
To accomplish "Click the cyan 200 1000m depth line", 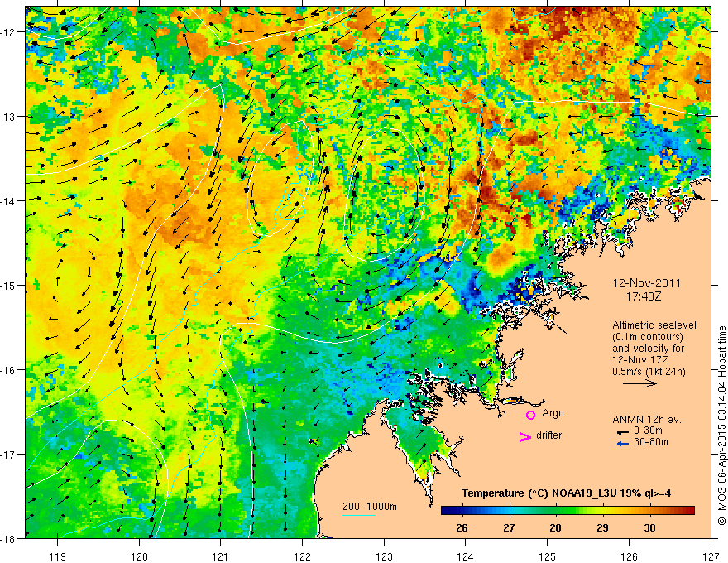I will 359,515.
